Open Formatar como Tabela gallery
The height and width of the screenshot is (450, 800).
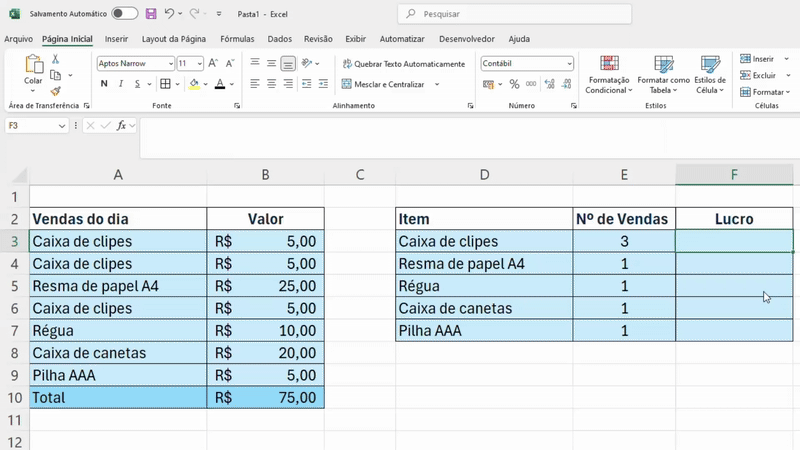pyautogui.click(x=663, y=75)
